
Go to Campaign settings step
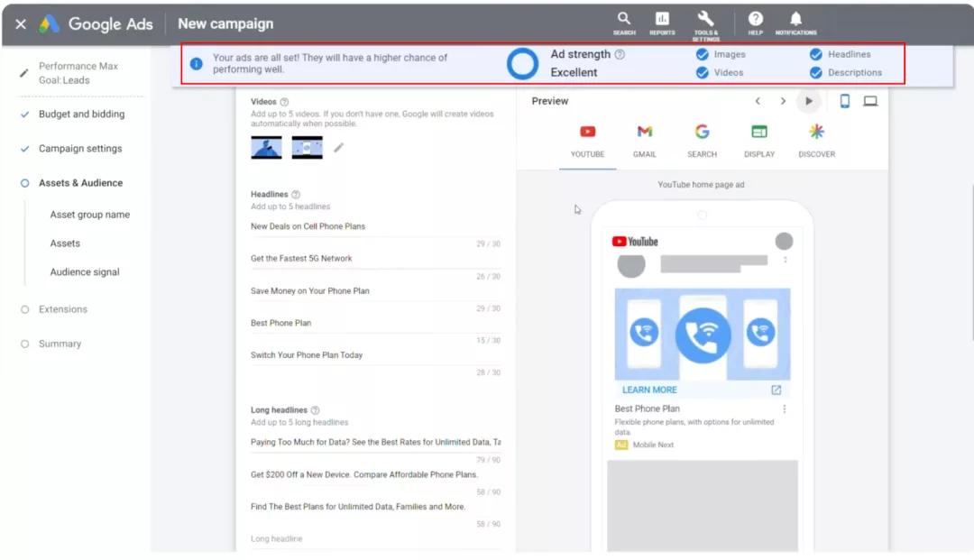[80, 149]
